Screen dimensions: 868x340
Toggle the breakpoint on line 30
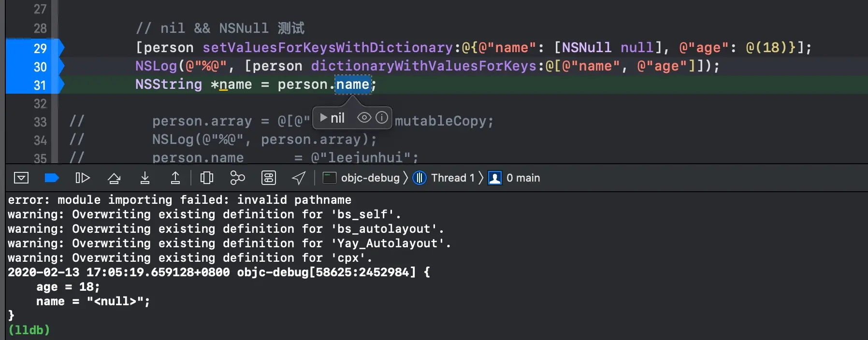(35, 66)
